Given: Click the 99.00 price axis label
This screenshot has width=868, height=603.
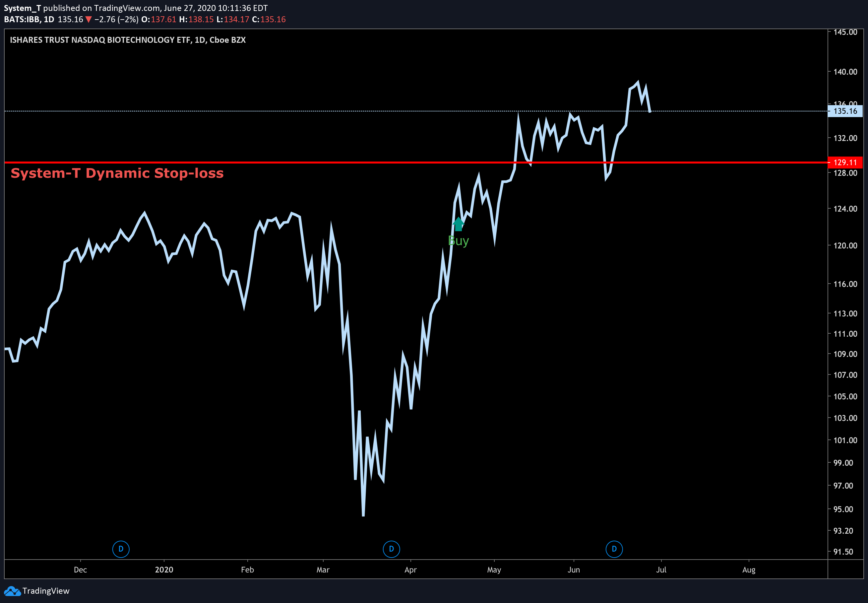Looking at the screenshot, I should click(x=843, y=463).
